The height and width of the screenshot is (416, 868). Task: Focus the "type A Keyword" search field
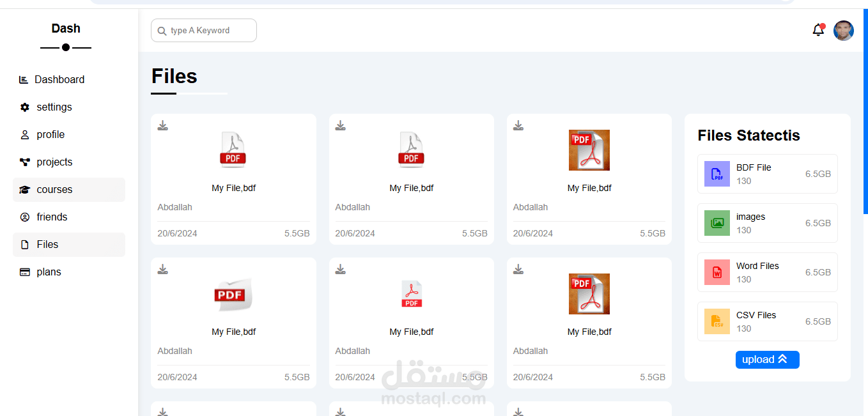[x=204, y=30]
